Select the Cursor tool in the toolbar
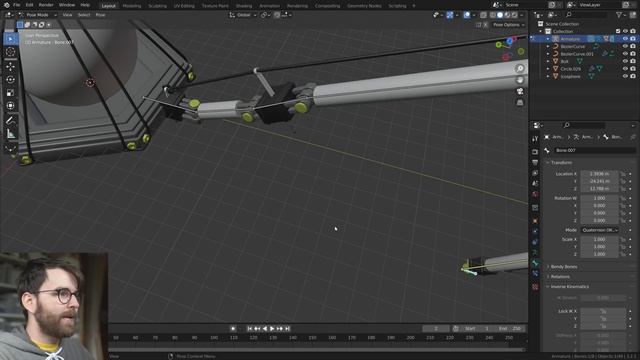The height and width of the screenshot is (360, 640). (11, 52)
